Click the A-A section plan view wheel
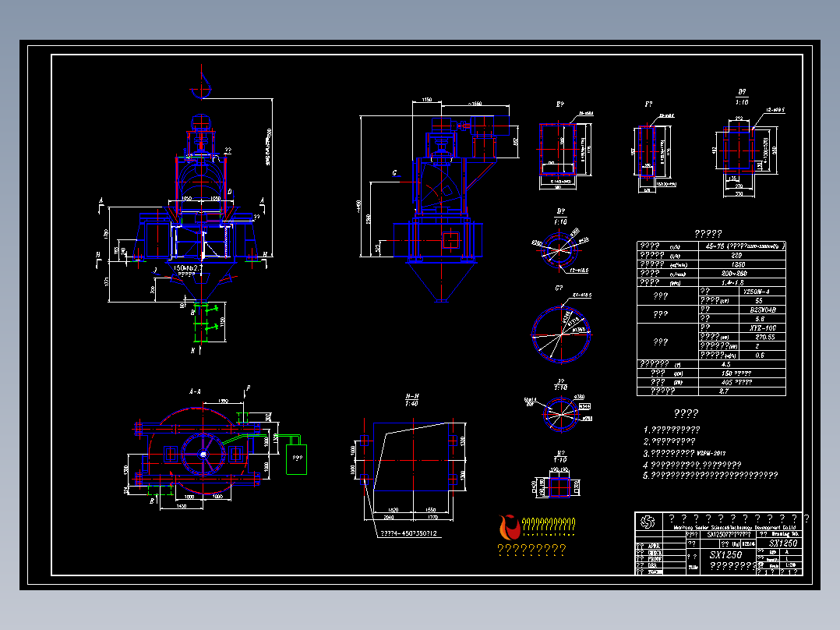Screen dimensions: 840x630 (x=203, y=454)
